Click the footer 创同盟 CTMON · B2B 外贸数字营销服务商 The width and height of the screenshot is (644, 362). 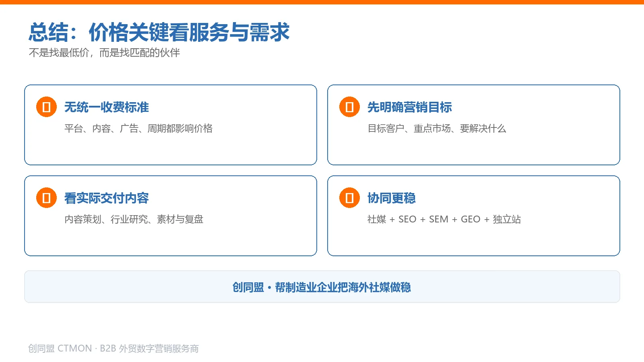click(x=114, y=348)
